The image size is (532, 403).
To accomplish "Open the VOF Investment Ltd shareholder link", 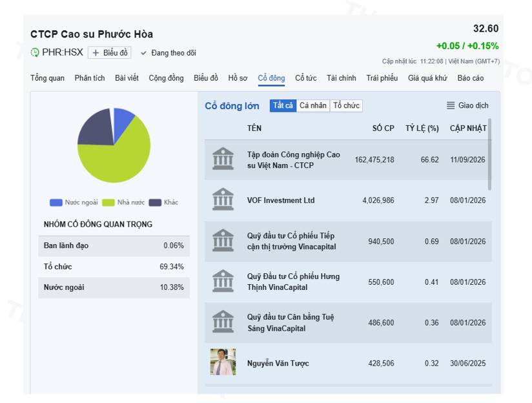I will pos(281,200).
